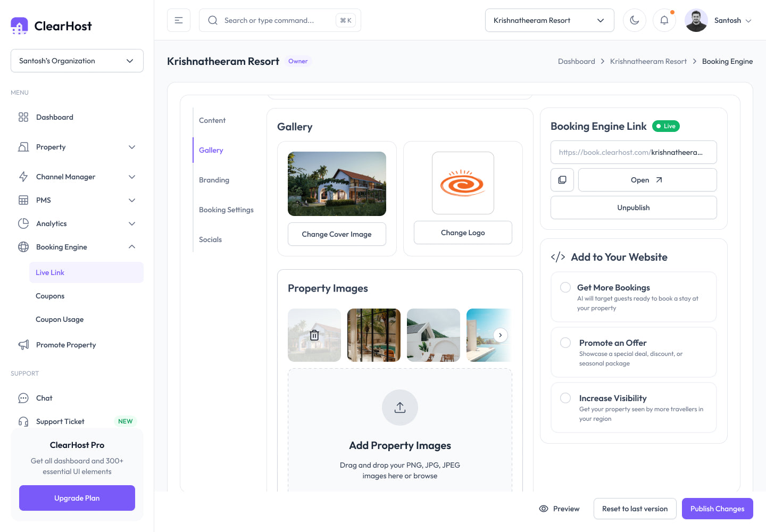
Task: Open the Santosh's Organization dropdown
Action: [77, 61]
